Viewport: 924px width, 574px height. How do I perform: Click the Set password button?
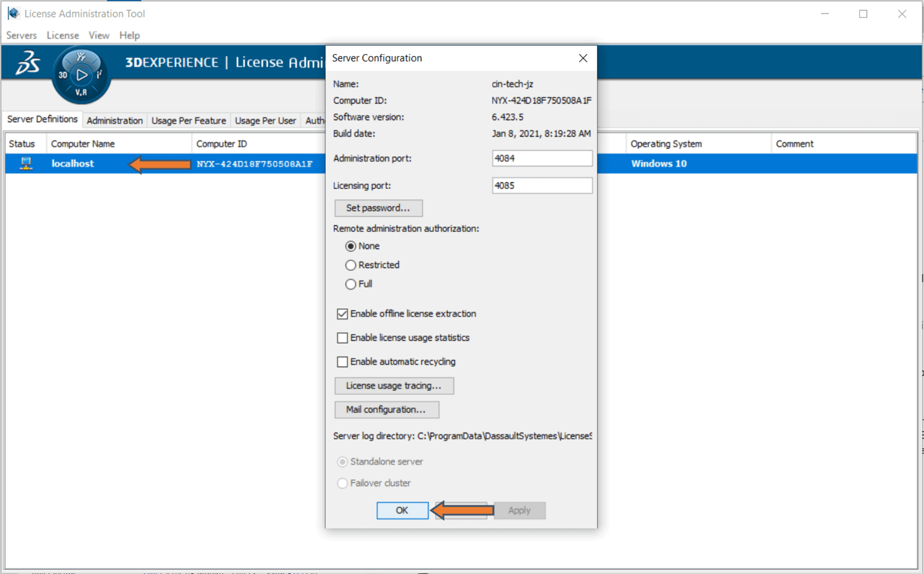click(x=378, y=208)
